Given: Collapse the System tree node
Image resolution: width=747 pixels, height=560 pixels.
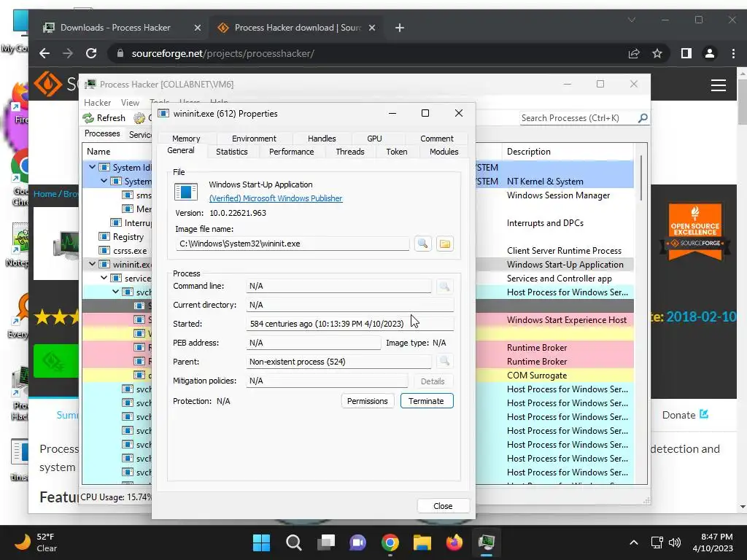Looking at the screenshot, I should tap(104, 181).
